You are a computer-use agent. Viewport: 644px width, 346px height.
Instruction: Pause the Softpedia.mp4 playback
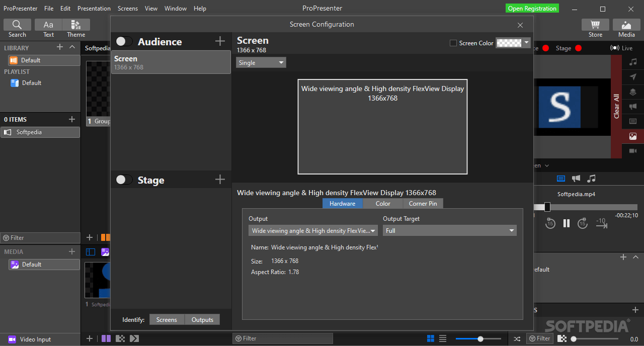pyautogui.click(x=566, y=223)
